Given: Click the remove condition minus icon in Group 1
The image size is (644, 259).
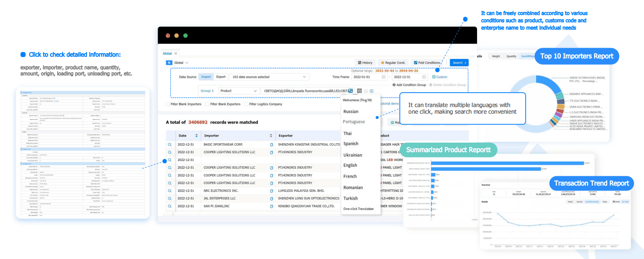Looking at the screenshot, I should pos(365,91).
